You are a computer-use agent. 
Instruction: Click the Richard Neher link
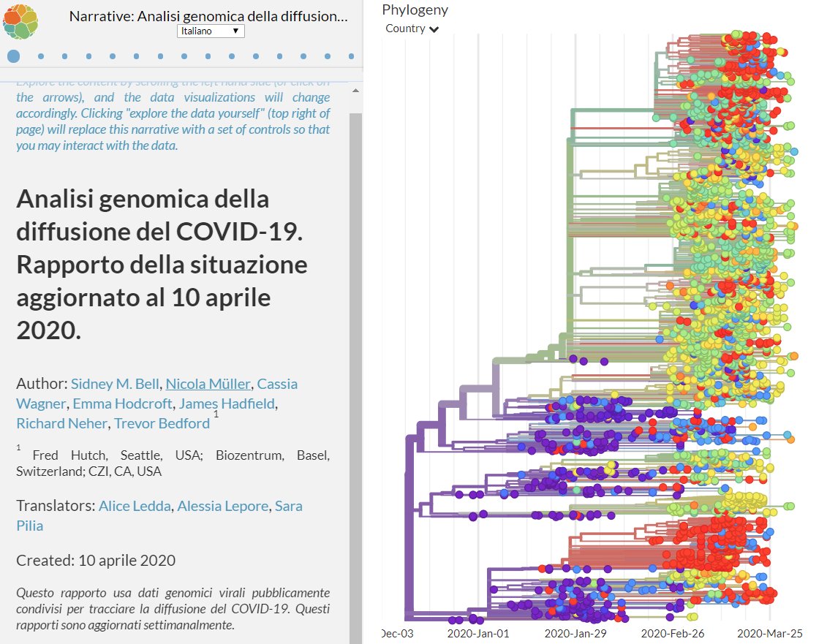(x=61, y=423)
